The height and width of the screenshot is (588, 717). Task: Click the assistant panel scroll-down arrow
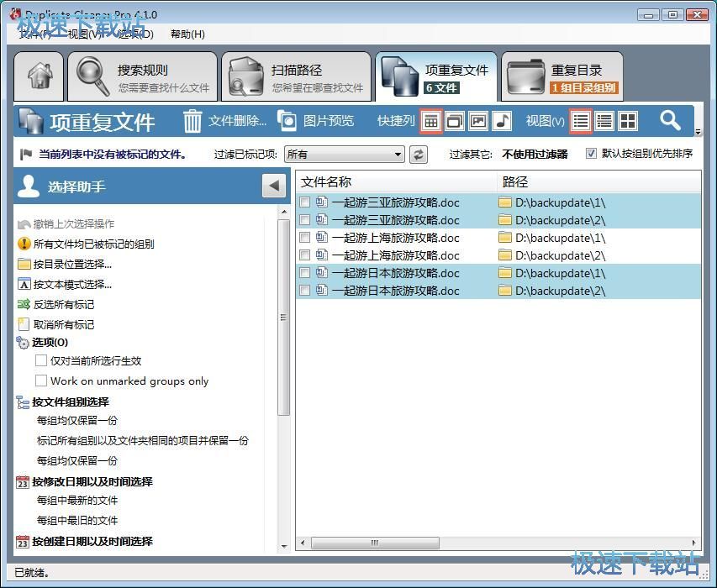(284, 547)
